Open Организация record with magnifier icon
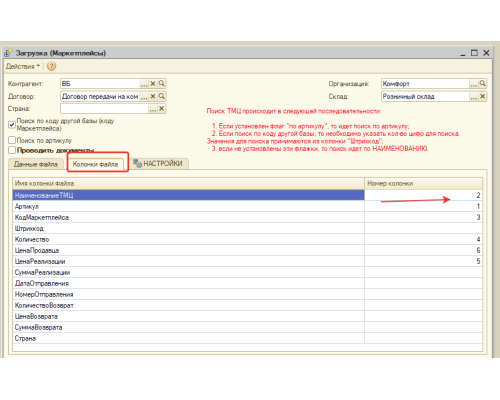Screen dimensions: 500x400 [x=482, y=84]
